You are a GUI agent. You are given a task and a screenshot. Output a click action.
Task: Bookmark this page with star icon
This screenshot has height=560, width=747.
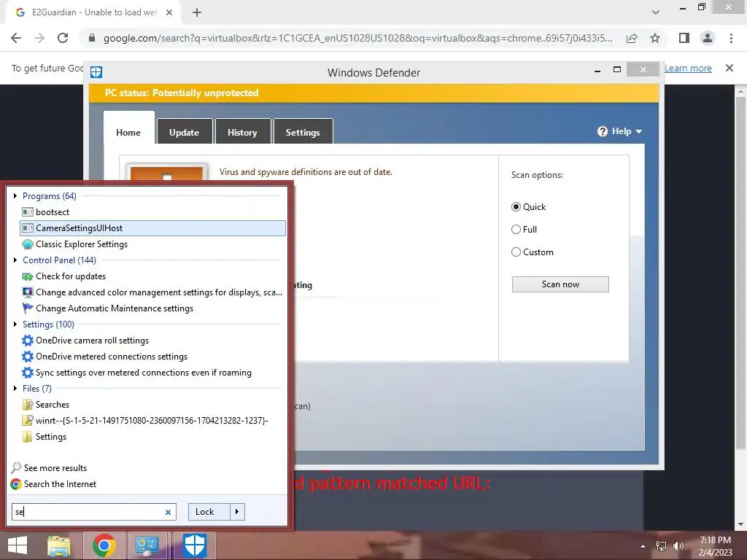click(655, 38)
